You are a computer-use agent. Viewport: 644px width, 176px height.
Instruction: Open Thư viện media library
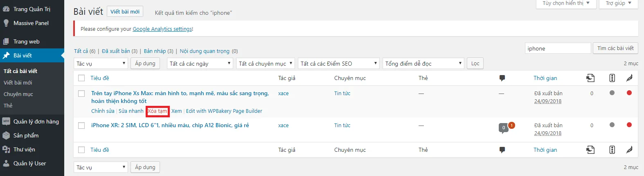(24, 149)
